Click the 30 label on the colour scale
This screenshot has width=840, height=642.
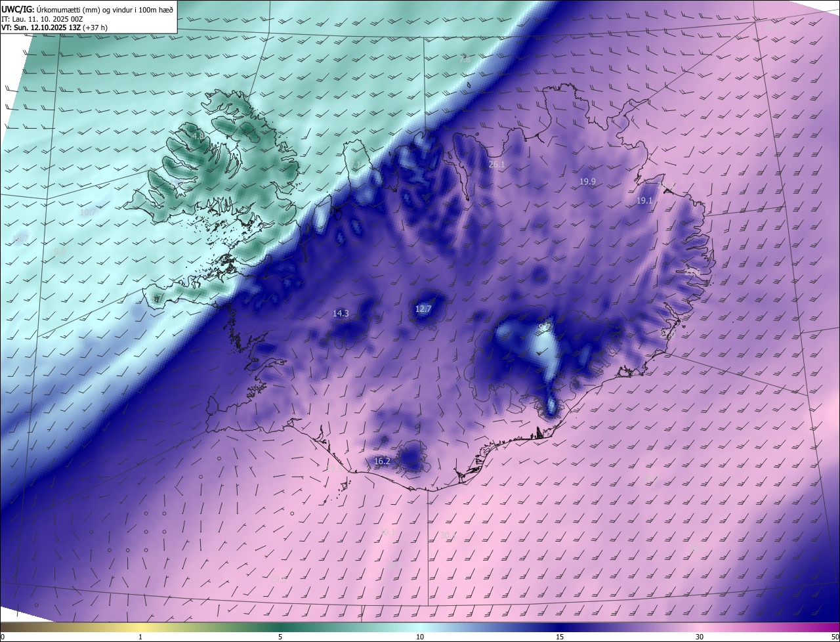(700, 637)
